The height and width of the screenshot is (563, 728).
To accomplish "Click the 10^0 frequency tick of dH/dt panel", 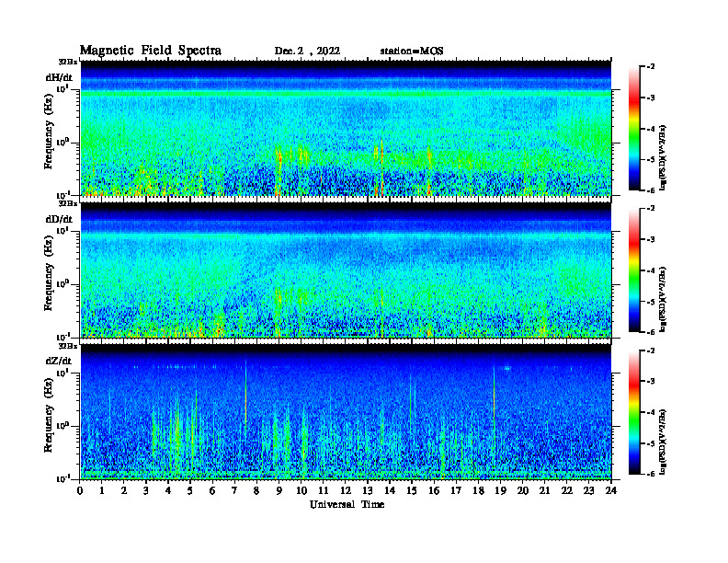I will tap(63, 142).
